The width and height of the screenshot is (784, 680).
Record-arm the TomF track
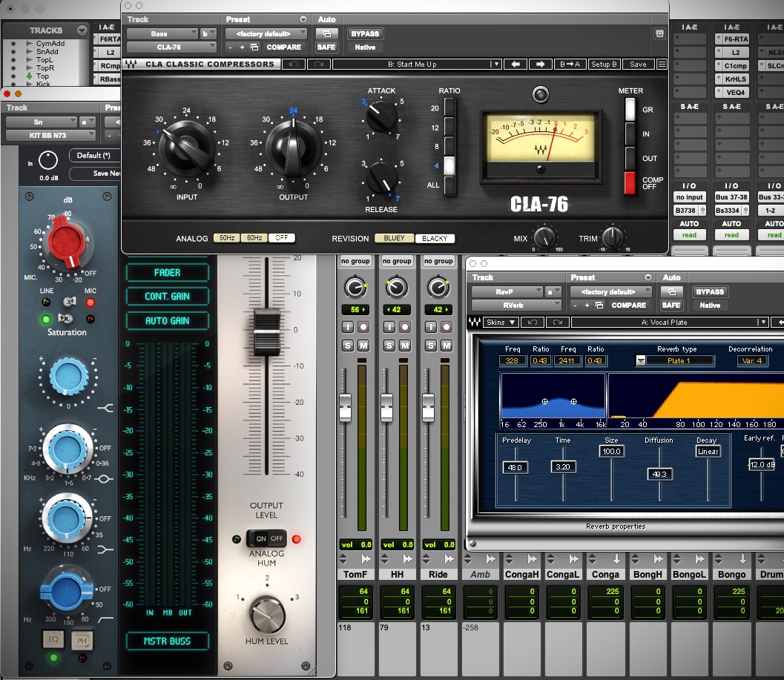click(x=363, y=327)
